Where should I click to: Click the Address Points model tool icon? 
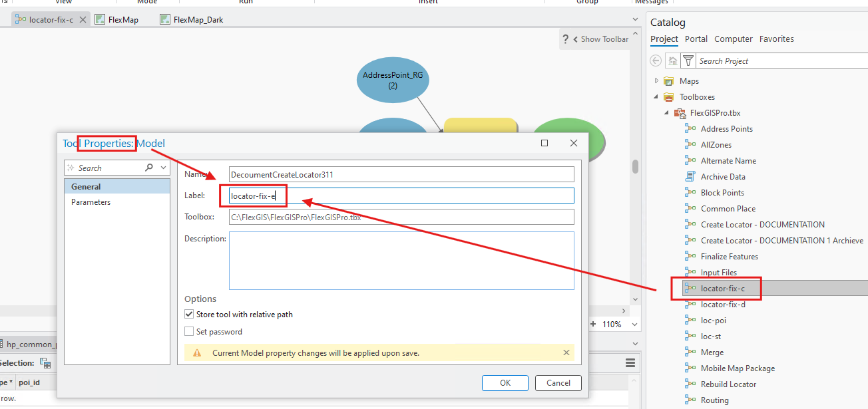coord(690,128)
